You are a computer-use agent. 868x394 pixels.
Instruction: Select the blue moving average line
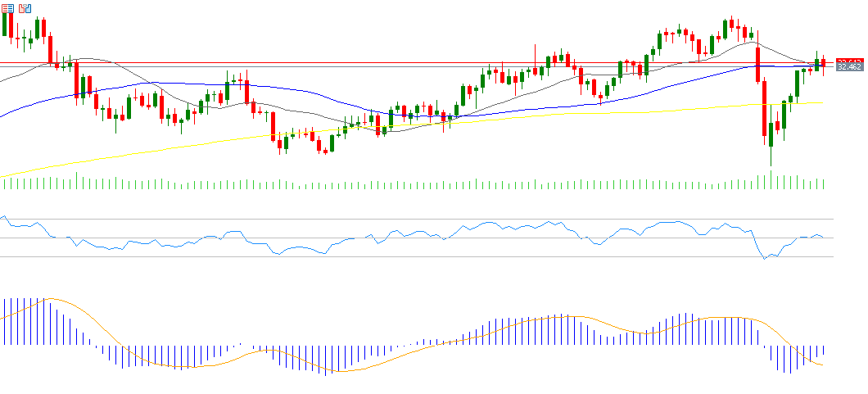[164, 84]
